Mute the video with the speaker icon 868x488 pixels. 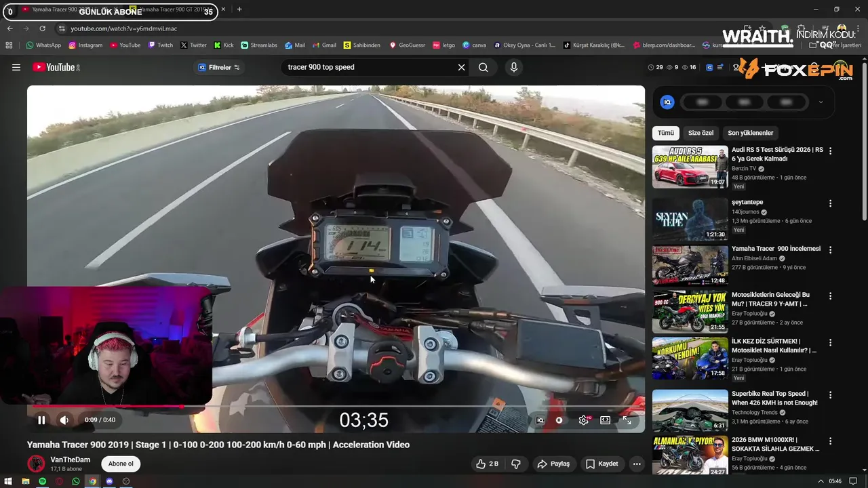[x=64, y=420]
